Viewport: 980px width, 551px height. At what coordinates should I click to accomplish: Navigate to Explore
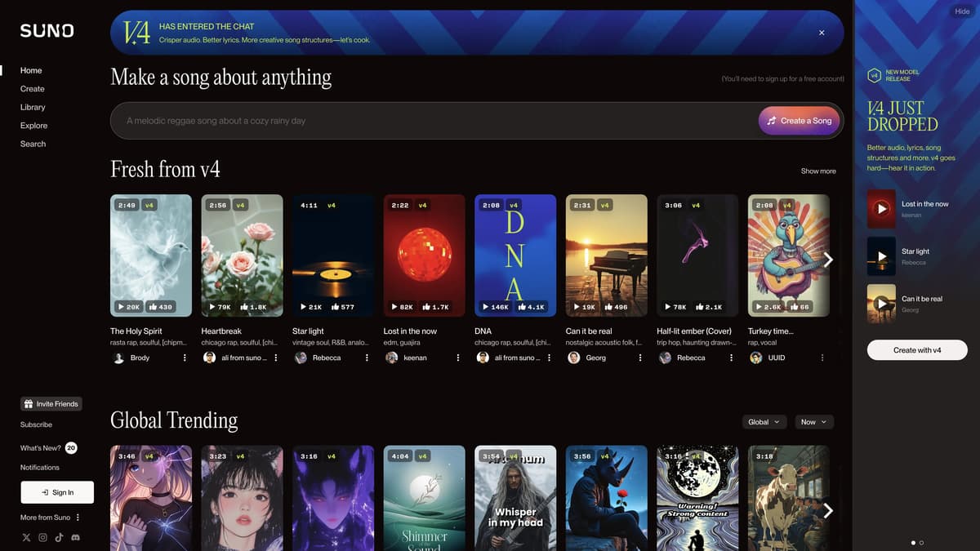click(x=34, y=126)
